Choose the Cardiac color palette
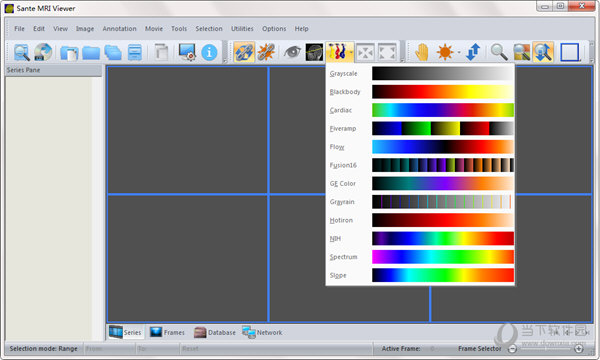This screenshot has height=360, width=600. [x=420, y=110]
